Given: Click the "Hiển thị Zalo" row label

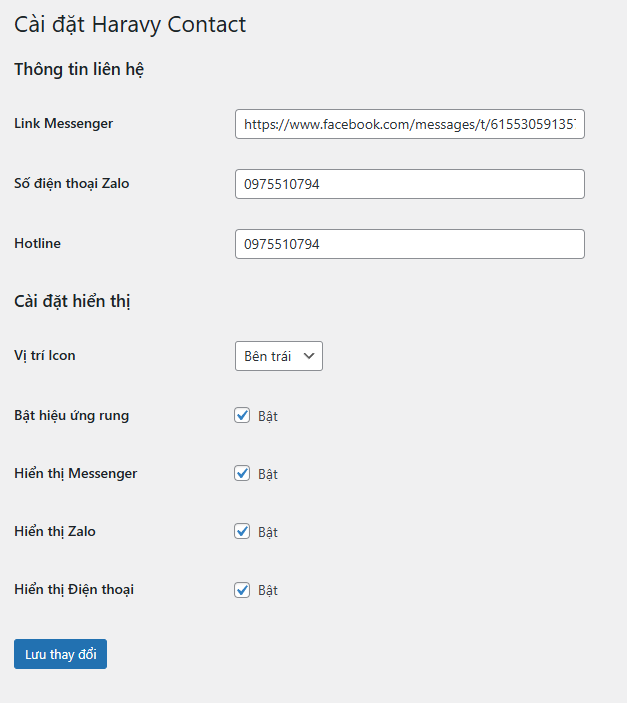Looking at the screenshot, I should (x=55, y=531).
